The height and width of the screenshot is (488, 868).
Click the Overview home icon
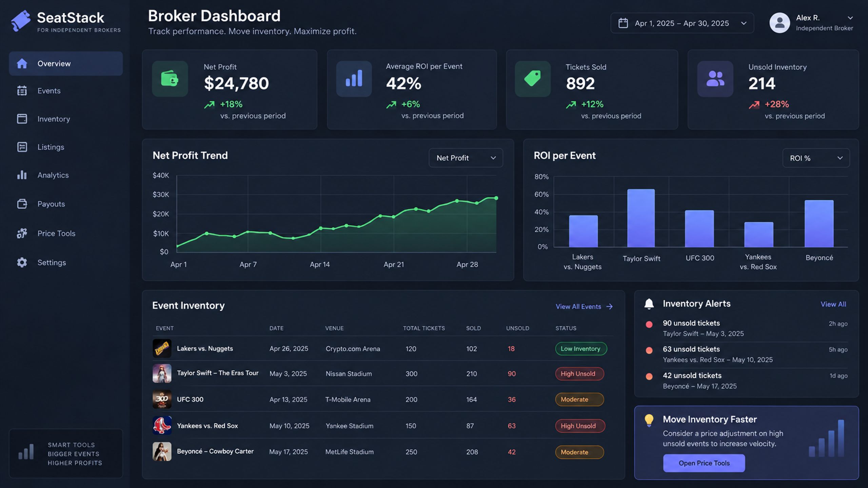[22, 63]
